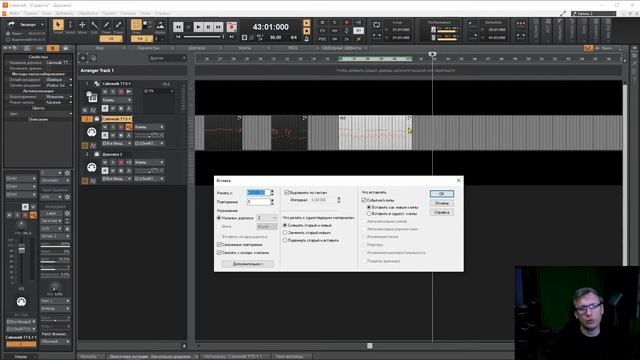Jump to project end icon
The width and height of the screenshot is (640, 360).
point(232,37)
